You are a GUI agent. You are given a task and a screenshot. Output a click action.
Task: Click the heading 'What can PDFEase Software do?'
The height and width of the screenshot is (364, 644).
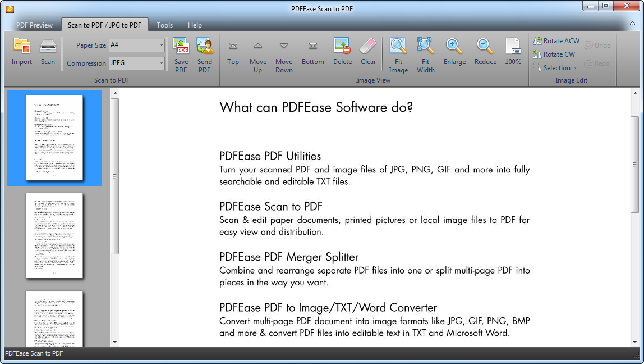point(316,107)
